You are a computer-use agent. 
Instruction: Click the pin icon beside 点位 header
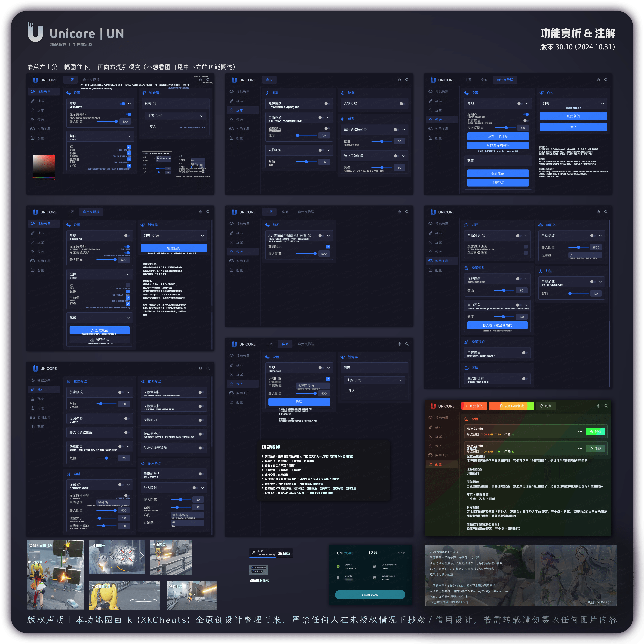[542, 93]
